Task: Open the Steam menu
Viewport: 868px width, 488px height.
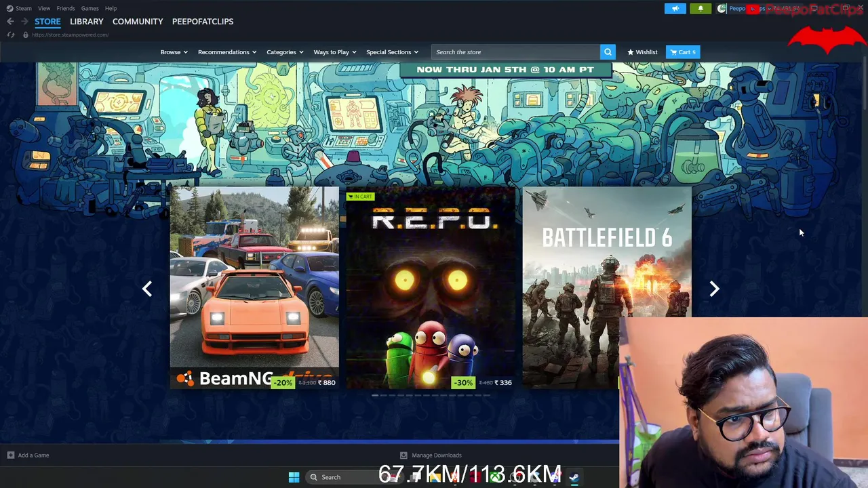Action: pos(19,8)
